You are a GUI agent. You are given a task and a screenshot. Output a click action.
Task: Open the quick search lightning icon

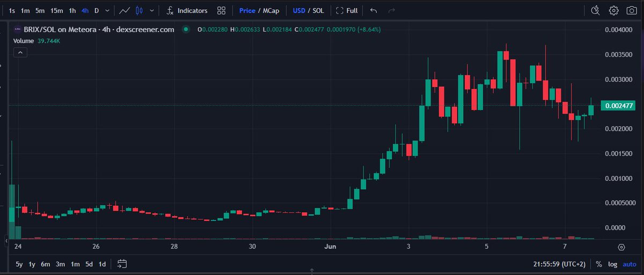tap(595, 10)
